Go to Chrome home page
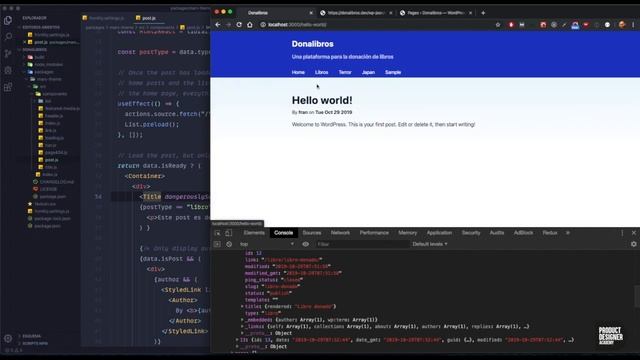 (x=250, y=24)
